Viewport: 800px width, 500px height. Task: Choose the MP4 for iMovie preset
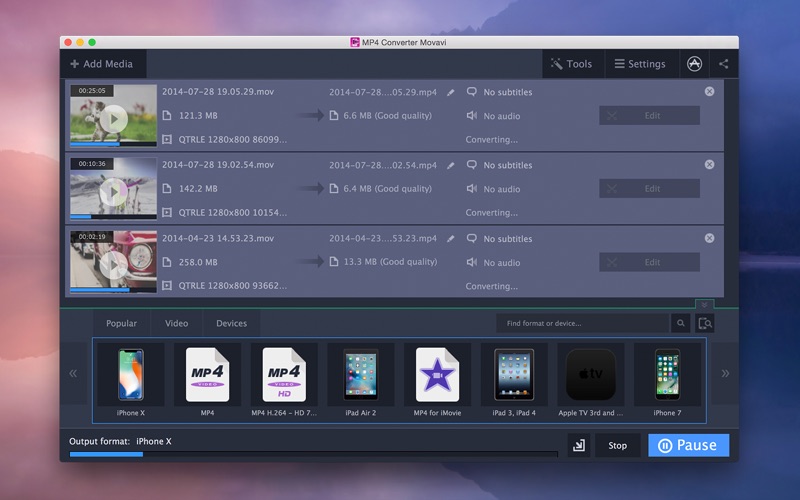tap(437, 374)
